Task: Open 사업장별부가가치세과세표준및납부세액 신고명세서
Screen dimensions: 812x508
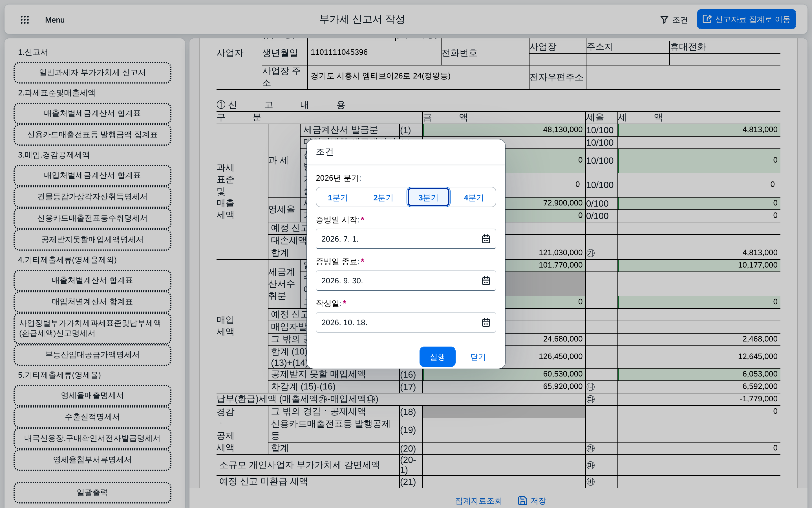Action: click(x=92, y=328)
